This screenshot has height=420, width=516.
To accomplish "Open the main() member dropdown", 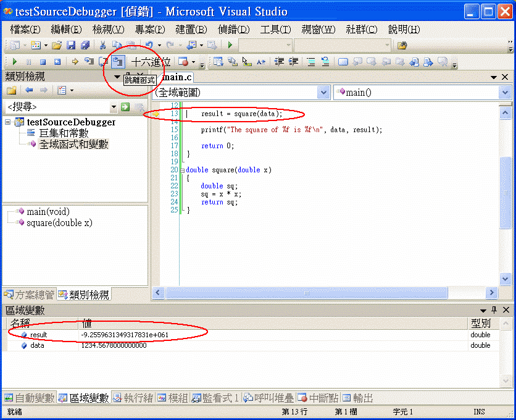I will coord(505,93).
